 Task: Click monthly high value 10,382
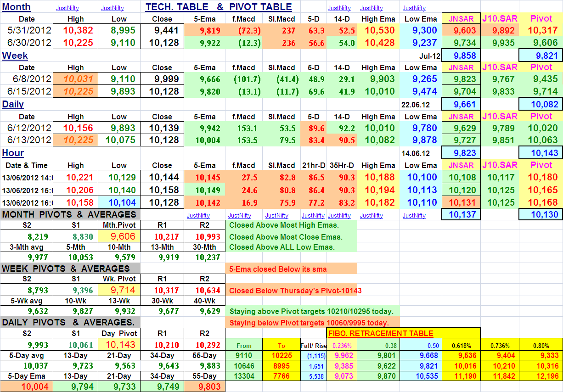pos(76,31)
